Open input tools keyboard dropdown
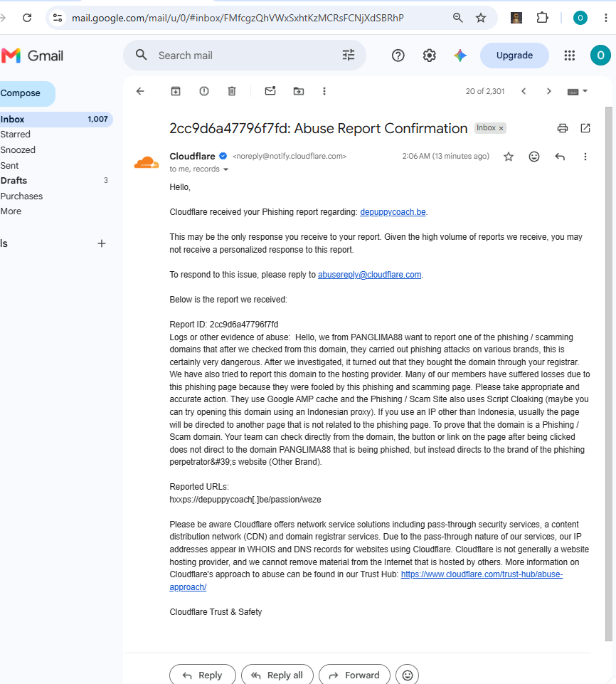Screen dimensions: 616x684 tap(577, 92)
